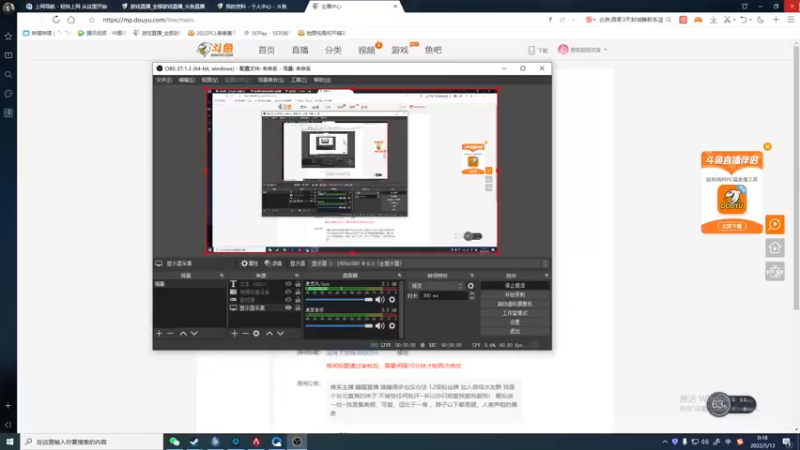
Task: Open the OBS Help menu (帮助)
Action: [x=322, y=80]
